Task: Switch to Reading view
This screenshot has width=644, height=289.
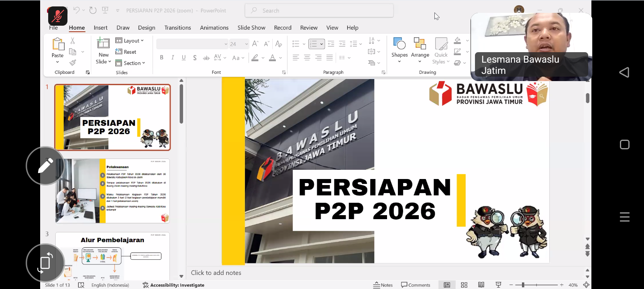Action: click(x=481, y=285)
